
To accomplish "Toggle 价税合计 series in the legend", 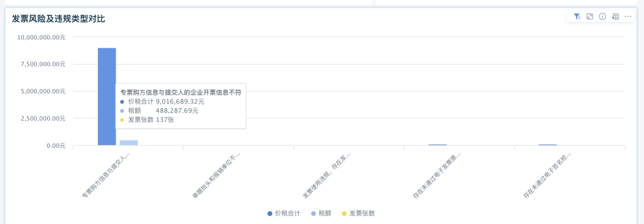I will 283,213.
